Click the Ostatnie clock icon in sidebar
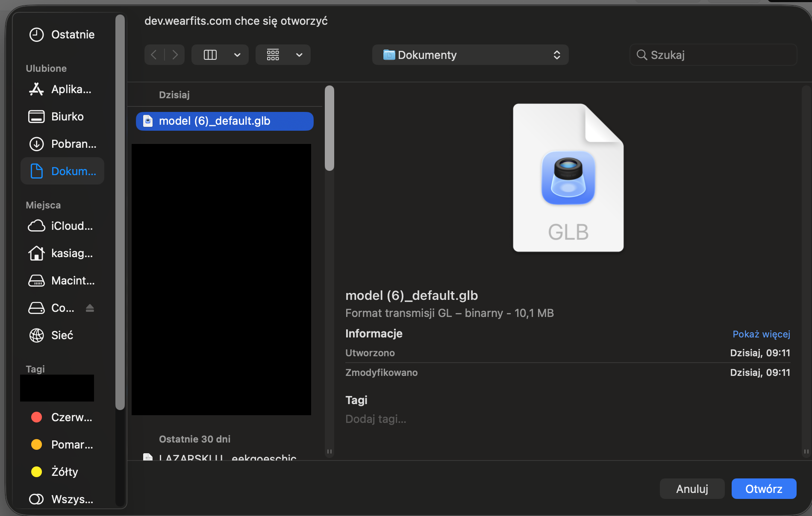812x516 pixels. (x=37, y=35)
